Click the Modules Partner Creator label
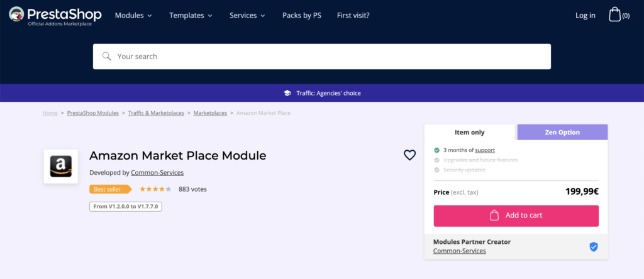The image size is (644, 279). pos(472,242)
